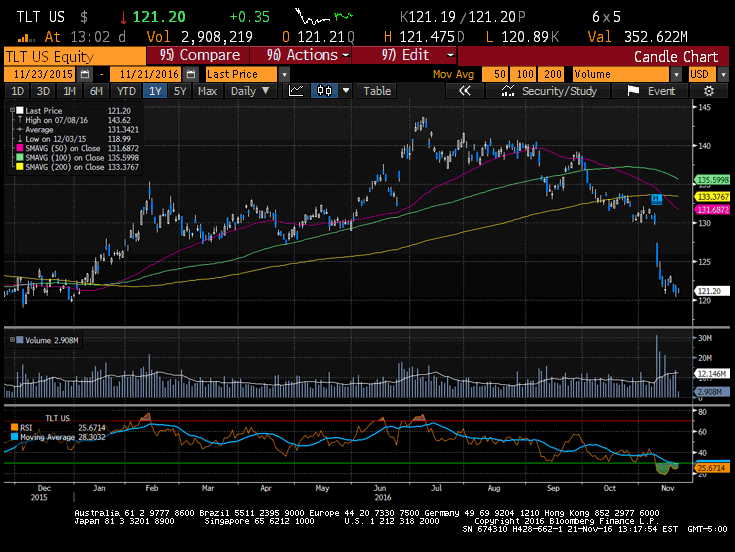Open chart settings gear icon

click(709, 90)
